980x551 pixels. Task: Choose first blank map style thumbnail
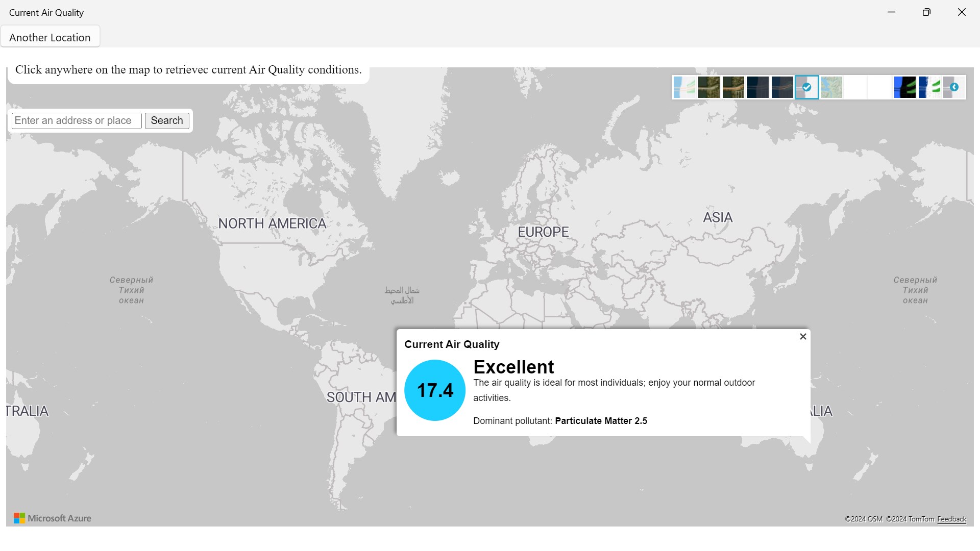click(855, 87)
